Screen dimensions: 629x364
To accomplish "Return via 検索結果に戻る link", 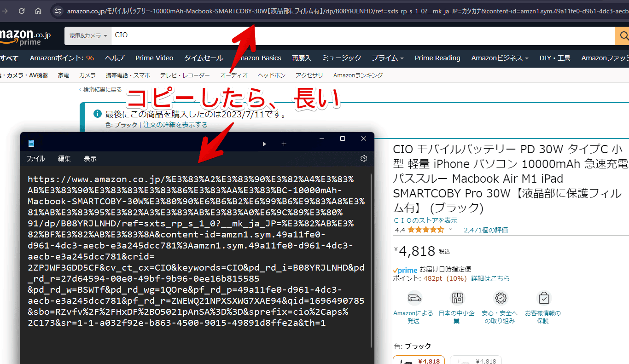I will point(103,90).
